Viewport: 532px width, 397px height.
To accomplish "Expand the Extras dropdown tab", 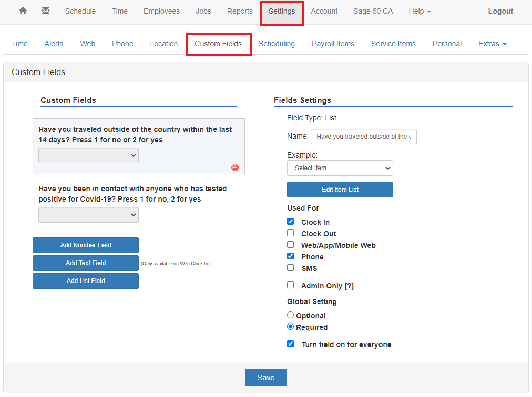I will point(492,44).
